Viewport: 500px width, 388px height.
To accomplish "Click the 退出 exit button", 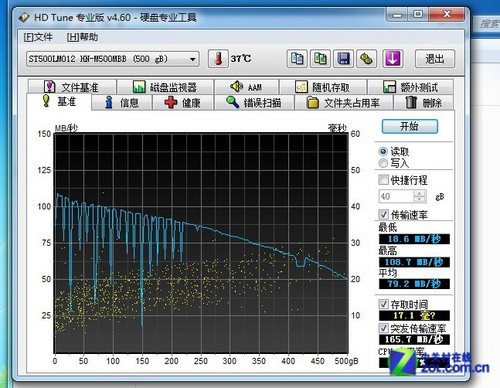I will click(x=435, y=59).
